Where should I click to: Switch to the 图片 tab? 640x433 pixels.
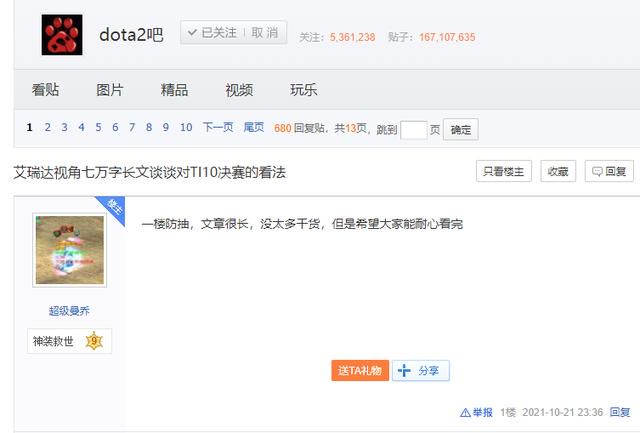click(x=110, y=90)
